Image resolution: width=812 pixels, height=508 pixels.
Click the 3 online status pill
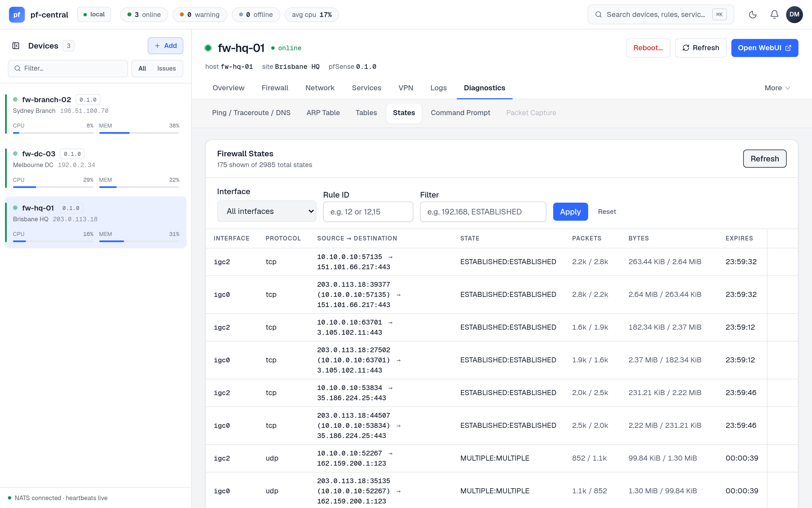point(144,15)
